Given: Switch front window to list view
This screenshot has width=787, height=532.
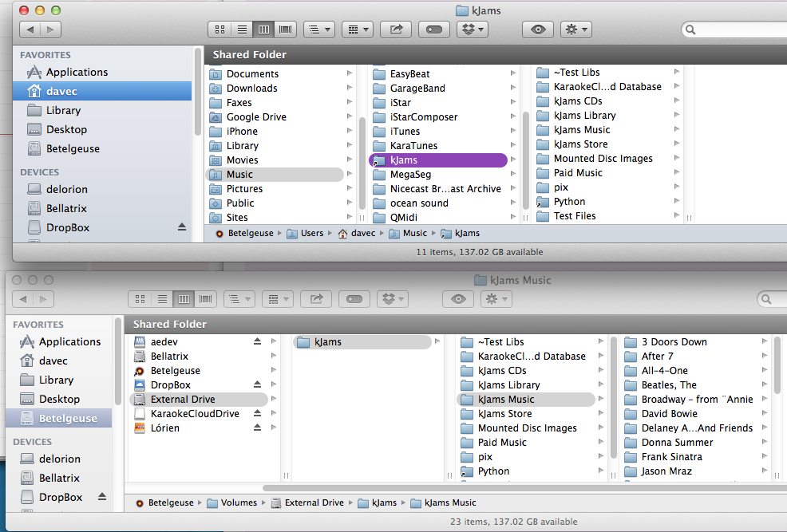Looking at the screenshot, I should pyautogui.click(x=242, y=30).
